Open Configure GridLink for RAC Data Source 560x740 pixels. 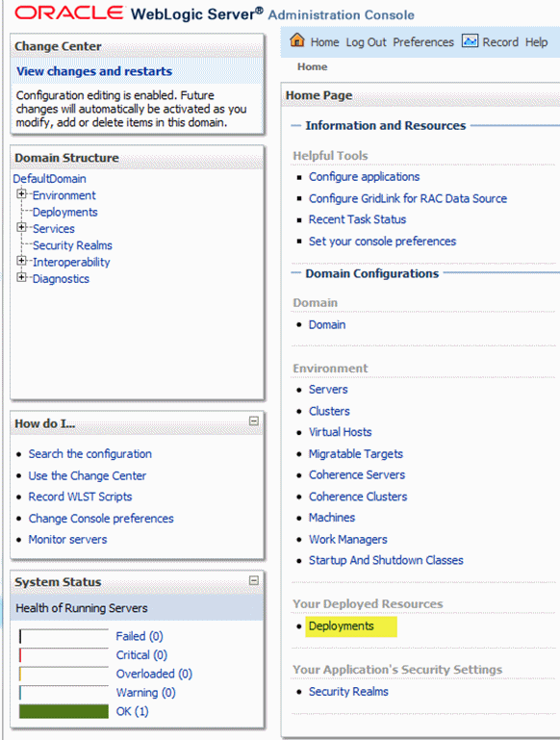pyautogui.click(x=408, y=198)
